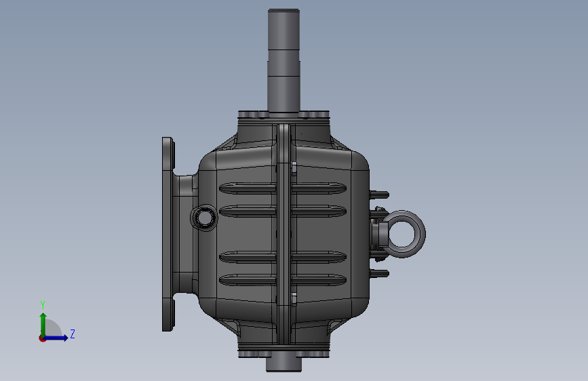The height and width of the screenshot is (381, 588).
Task: Click the blue Z axis arrow of the triad
Action: click(56, 338)
